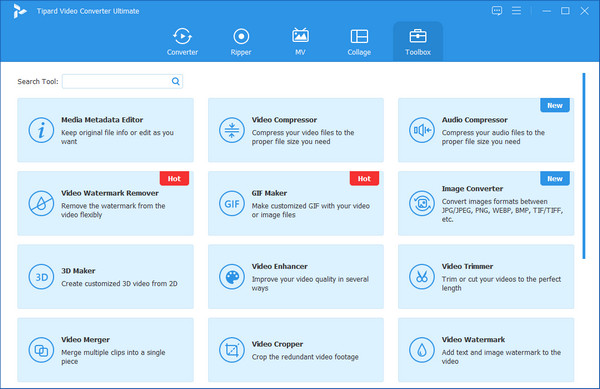
Task: Click the 3D Maker title text
Action: 78,271
